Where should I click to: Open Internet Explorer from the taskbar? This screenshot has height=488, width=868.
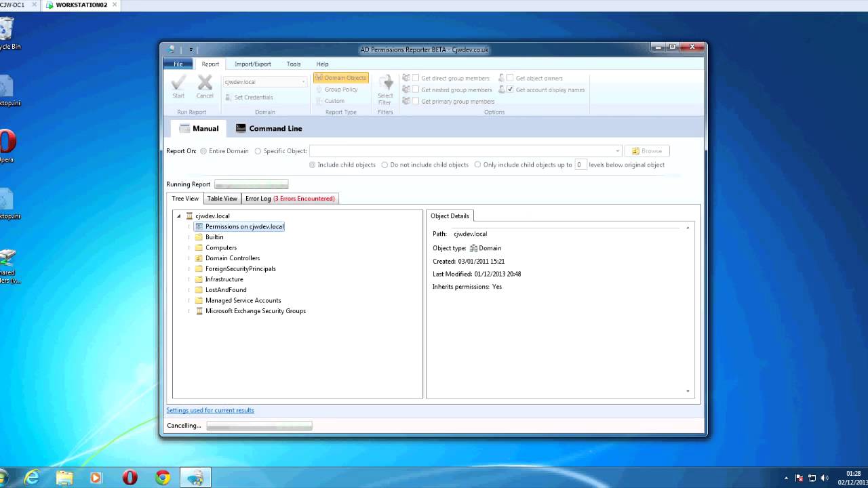pyautogui.click(x=31, y=477)
